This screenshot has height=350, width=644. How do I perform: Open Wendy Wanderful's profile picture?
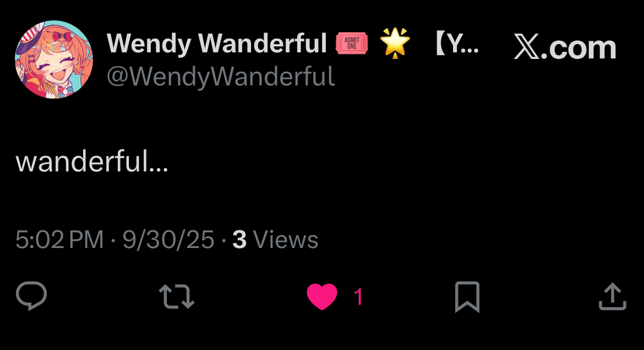[54, 60]
